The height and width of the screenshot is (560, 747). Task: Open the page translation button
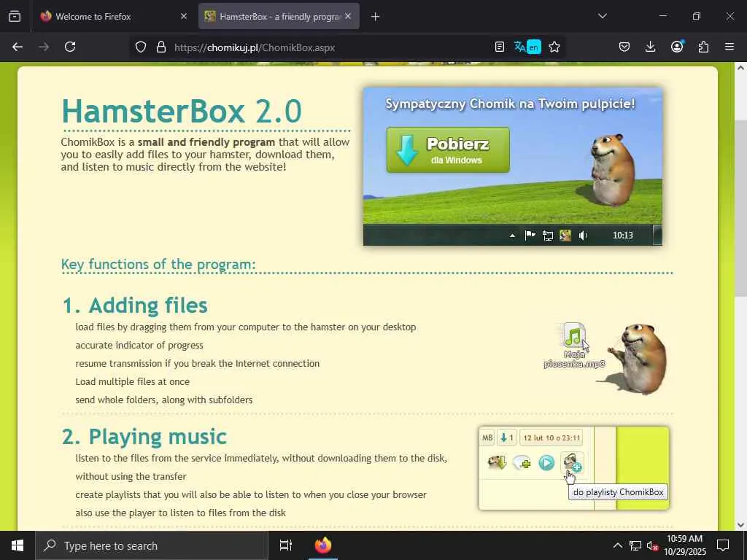click(x=527, y=47)
